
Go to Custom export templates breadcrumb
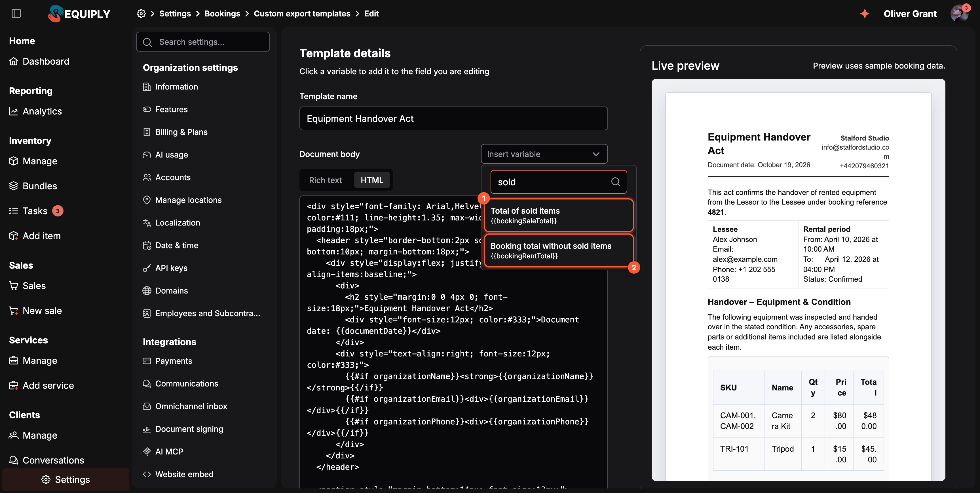coord(302,14)
